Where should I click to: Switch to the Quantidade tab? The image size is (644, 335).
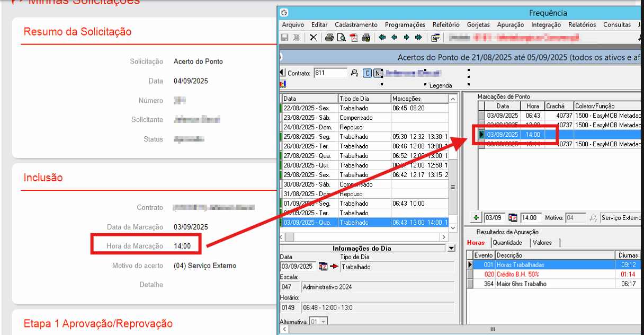pos(507,243)
